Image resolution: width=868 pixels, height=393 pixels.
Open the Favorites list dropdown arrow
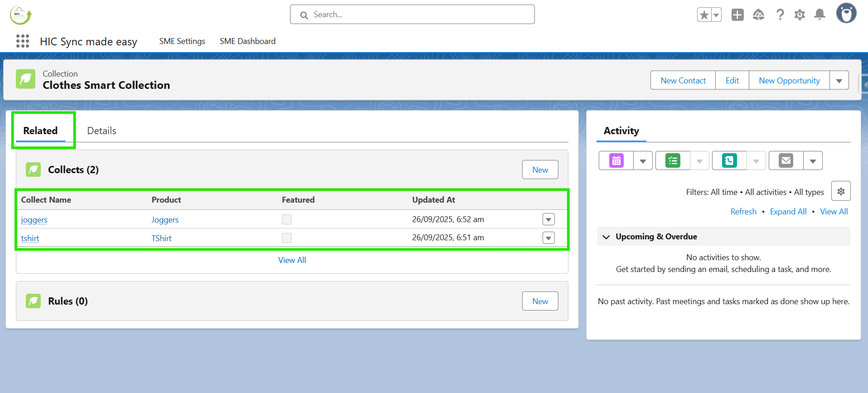[716, 15]
